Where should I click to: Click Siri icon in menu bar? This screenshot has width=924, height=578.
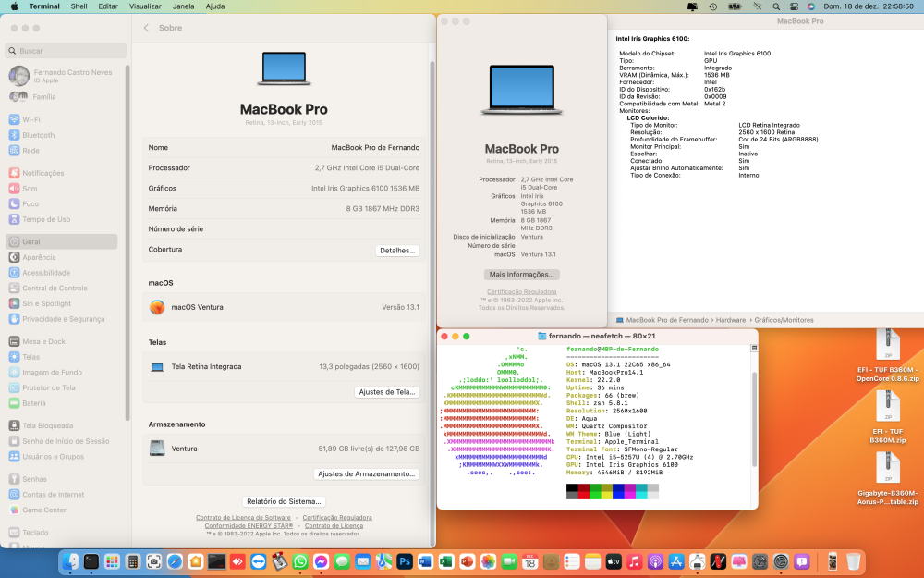[811, 6]
